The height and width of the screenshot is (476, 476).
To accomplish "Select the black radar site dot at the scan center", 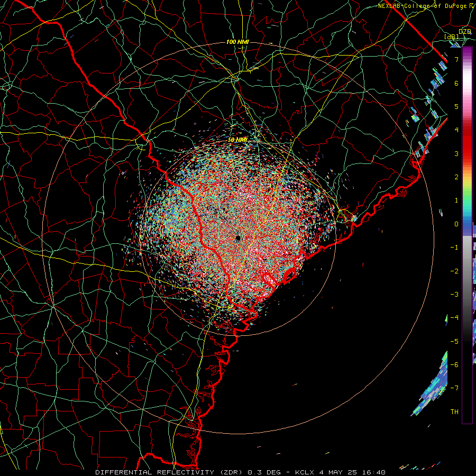I will (238, 238).
